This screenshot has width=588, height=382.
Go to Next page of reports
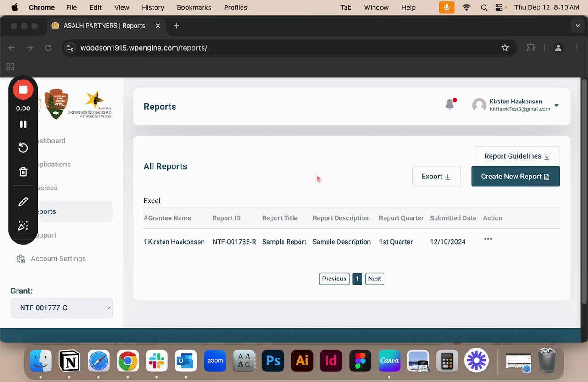point(374,279)
